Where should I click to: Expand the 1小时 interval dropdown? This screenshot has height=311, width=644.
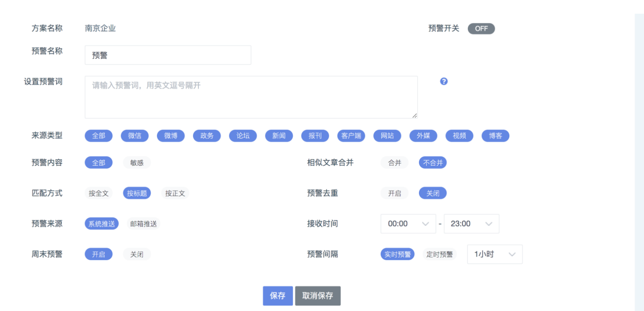(494, 254)
